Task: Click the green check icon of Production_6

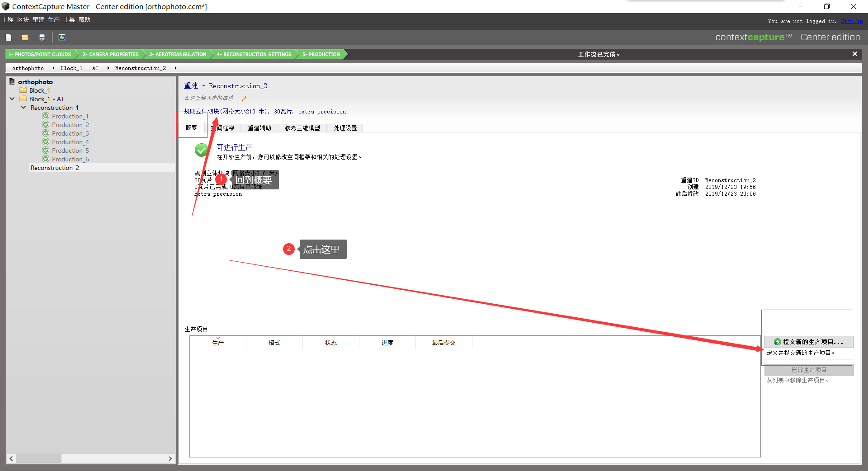Action: (x=46, y=159)
